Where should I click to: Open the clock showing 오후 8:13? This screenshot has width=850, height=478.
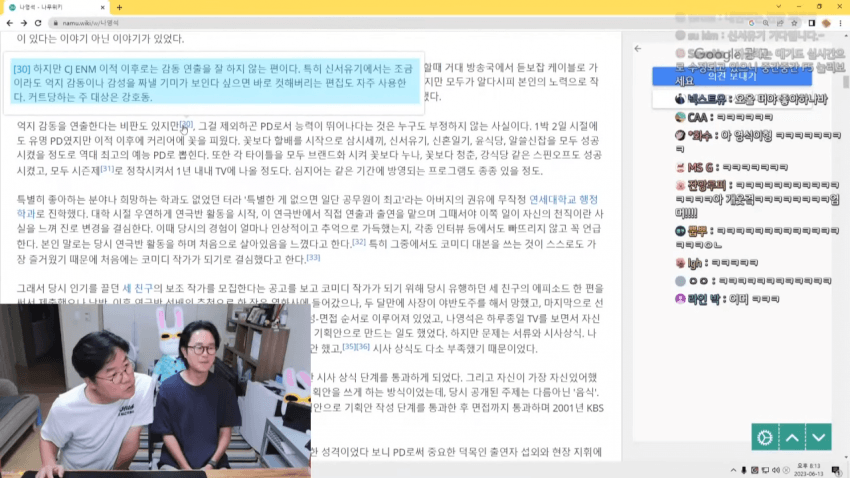pyautogui.click(x=808, y=470)
